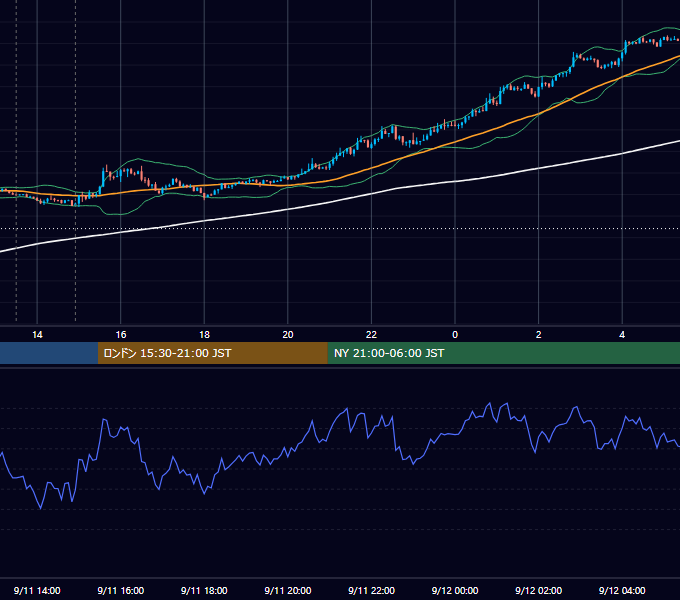Click the 9/11 16:00 time label
Image resolution: width=680 pixels, height=600 pixels.
[x=121, y=590]
